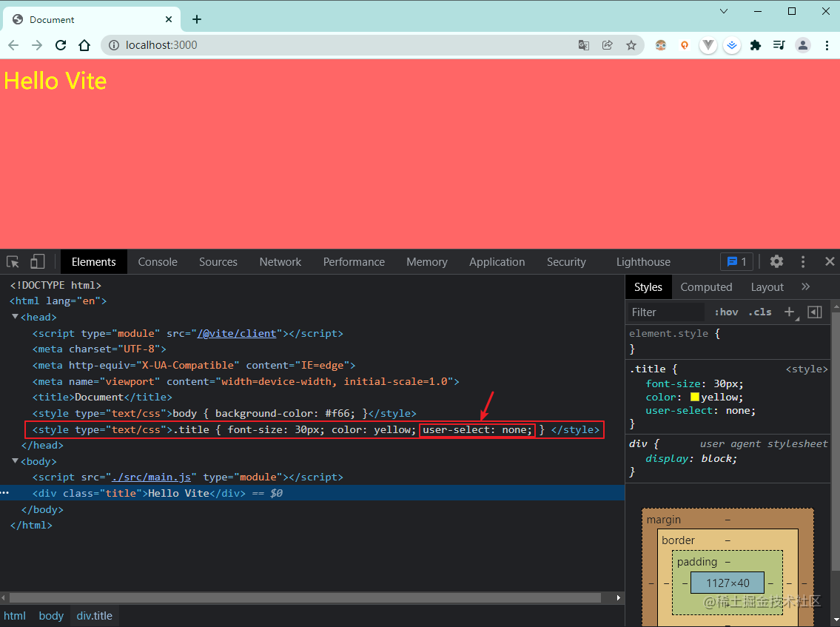Open DevTools settings gear
This screenshot has width=840, height=627.
776,261
